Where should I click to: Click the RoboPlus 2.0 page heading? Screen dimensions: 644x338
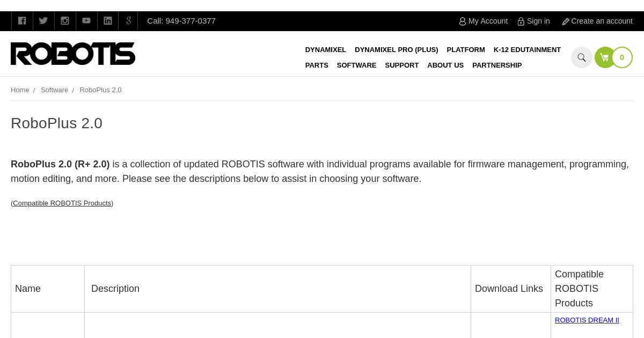coord(56,123)
